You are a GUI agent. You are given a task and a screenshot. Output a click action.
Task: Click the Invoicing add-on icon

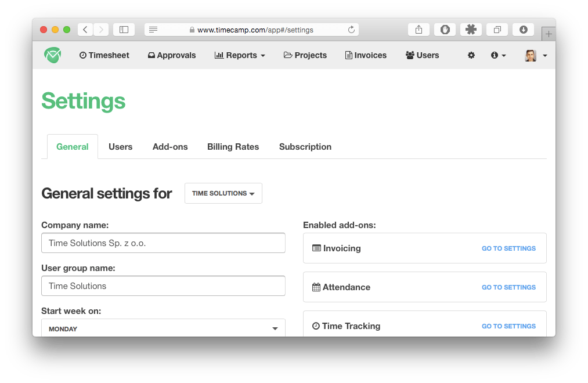click(316, 248)
